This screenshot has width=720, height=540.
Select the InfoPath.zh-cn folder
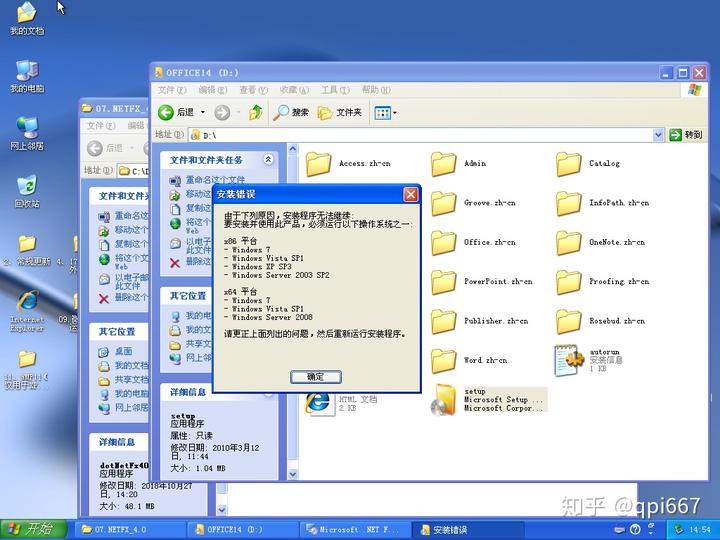pyautogui.click(x=603, y=203)
